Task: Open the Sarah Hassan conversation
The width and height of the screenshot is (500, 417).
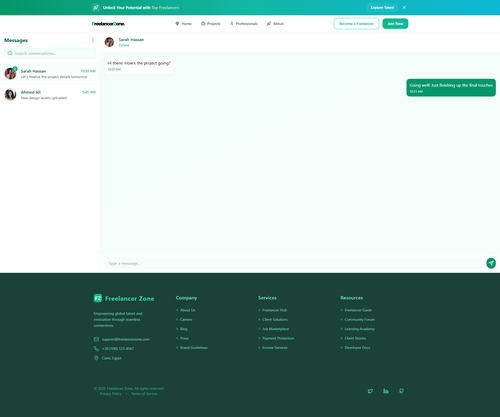Action: point(50,74)
